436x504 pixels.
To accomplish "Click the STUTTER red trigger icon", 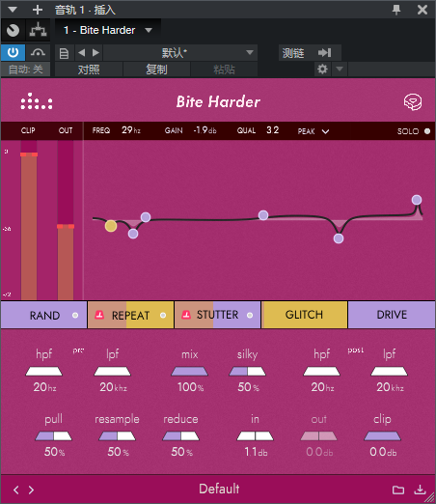I will coord(186,315).
